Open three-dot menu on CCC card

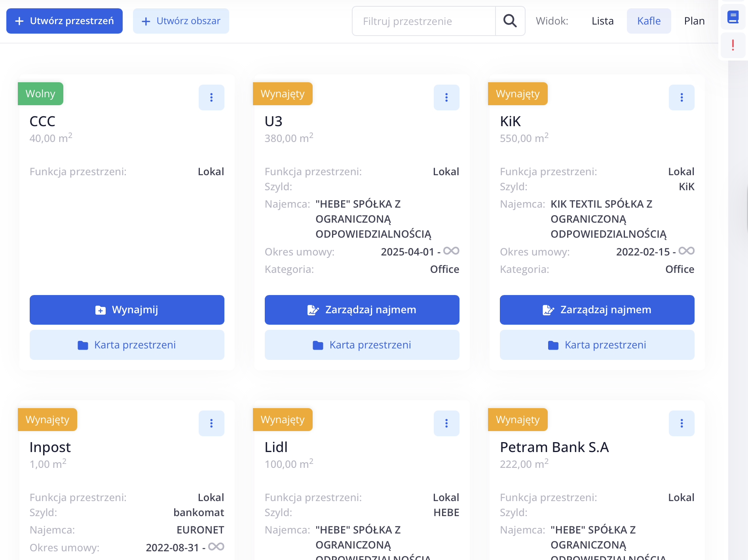[211, 97]
